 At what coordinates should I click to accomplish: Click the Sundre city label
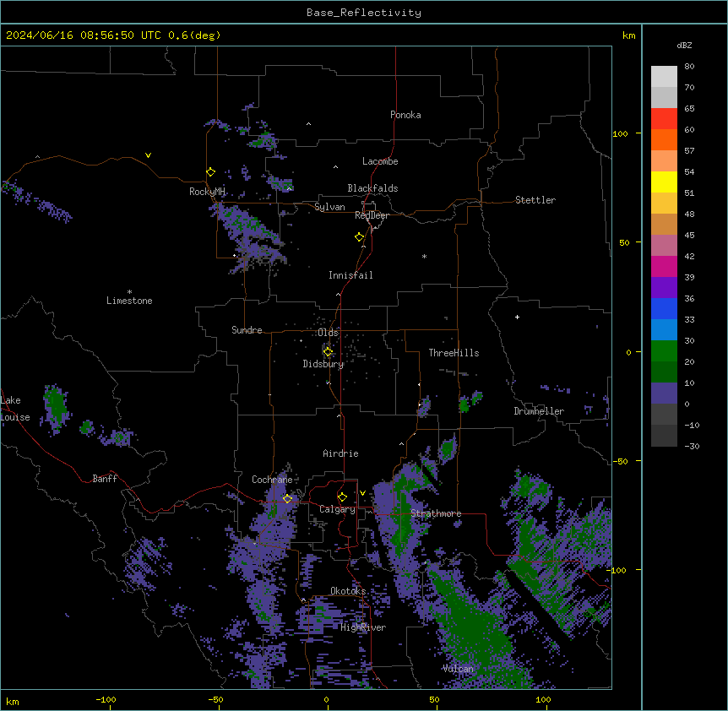click(247, 330)
